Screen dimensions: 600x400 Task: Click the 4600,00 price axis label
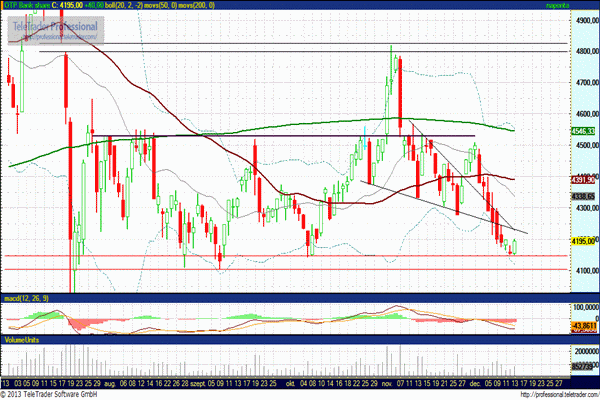587,114
